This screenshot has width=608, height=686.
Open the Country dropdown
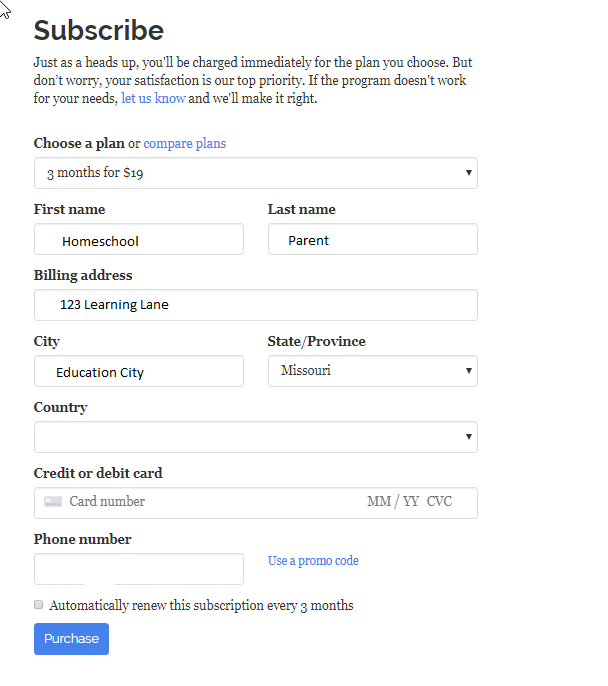point(255,437)
